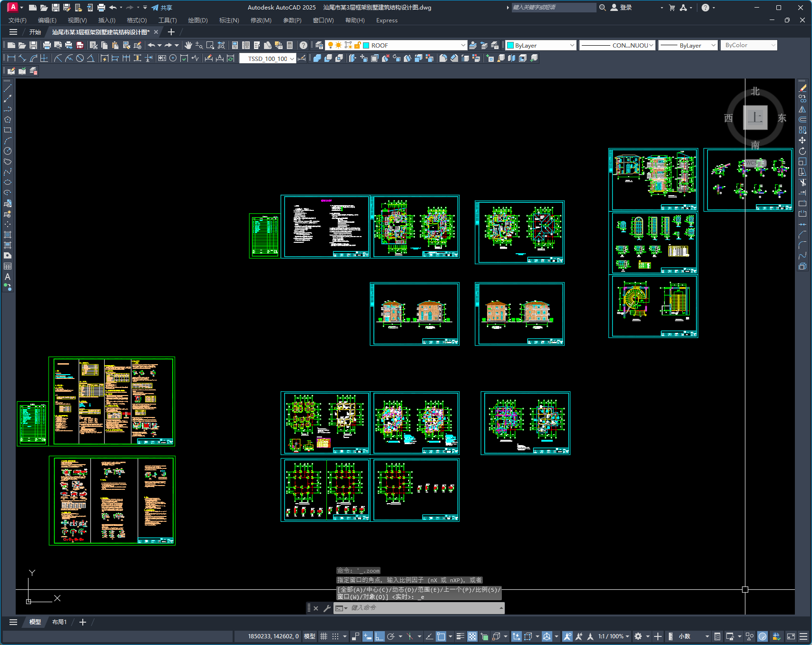This screenshot has width=812, height=645.
Task: Select the Move tool icon
Action: pos(802,140)
